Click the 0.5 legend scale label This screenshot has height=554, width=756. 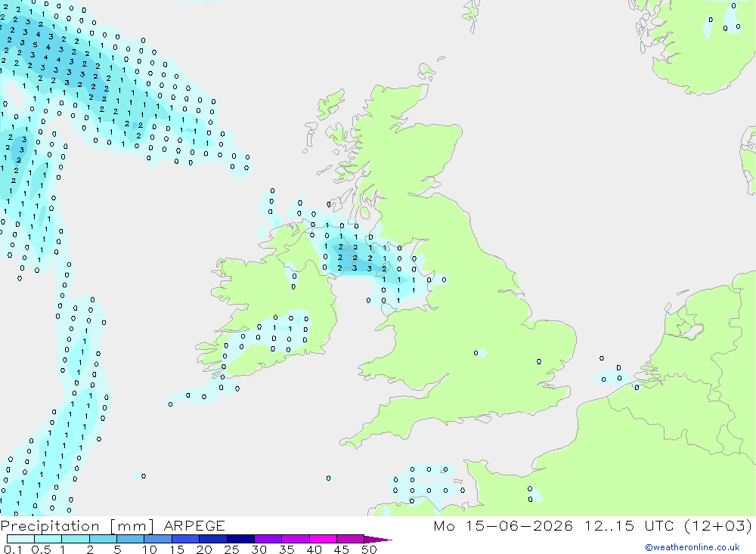(x=41, y=549)
